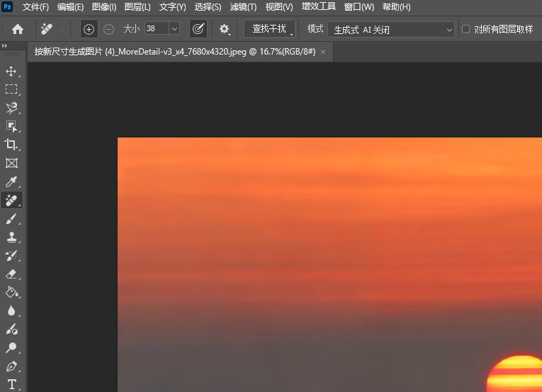
Task: Select the Eraser tool
Action: (x=11, y=274)
